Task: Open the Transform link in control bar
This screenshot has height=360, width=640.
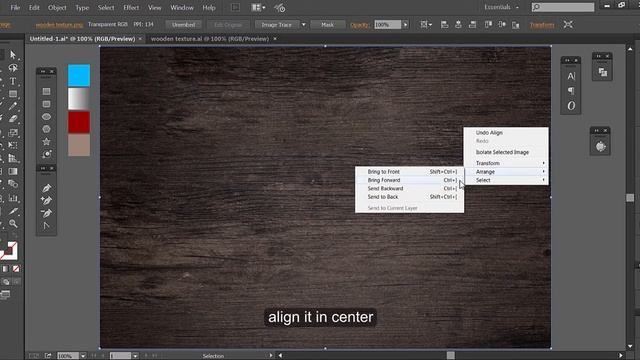Action: pyautogui.click(x=542, y=25)
